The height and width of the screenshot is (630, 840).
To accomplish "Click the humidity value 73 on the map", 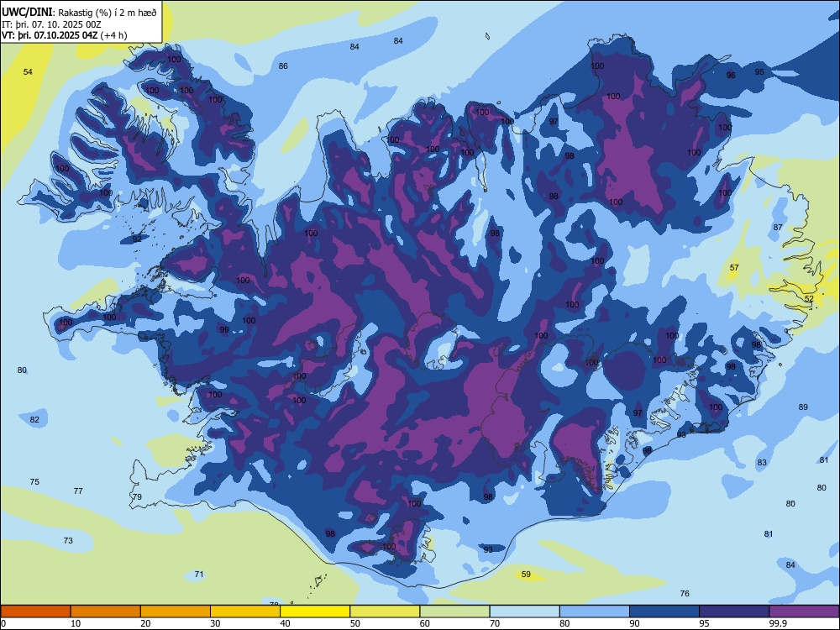I will coord(68,540).
